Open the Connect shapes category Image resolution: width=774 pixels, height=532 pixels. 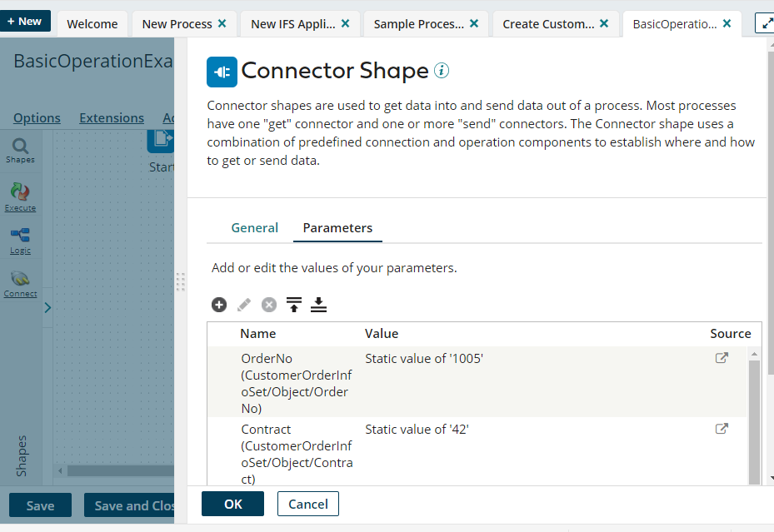[x=20, y=281]
